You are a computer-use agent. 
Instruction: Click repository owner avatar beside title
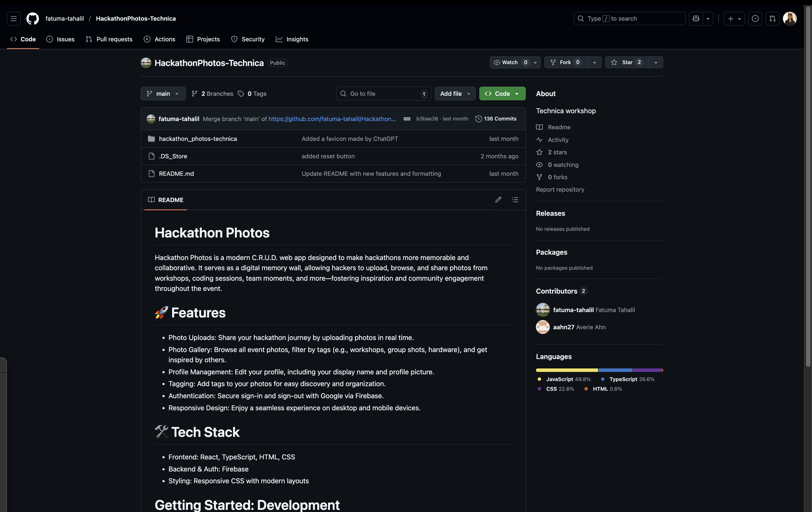coord(146,63)
